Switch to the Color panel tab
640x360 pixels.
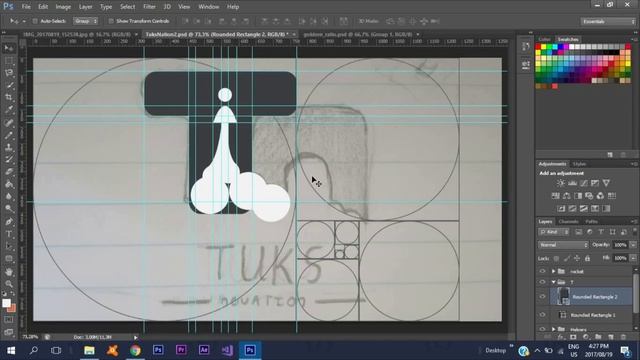[544, 39]
